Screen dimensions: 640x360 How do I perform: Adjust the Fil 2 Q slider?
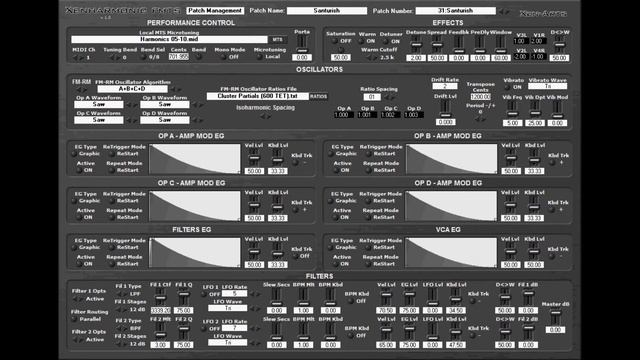(184, 331)
